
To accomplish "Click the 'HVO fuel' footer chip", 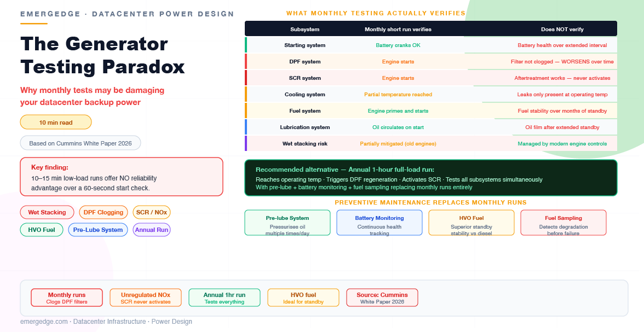I will click(303, 298).
